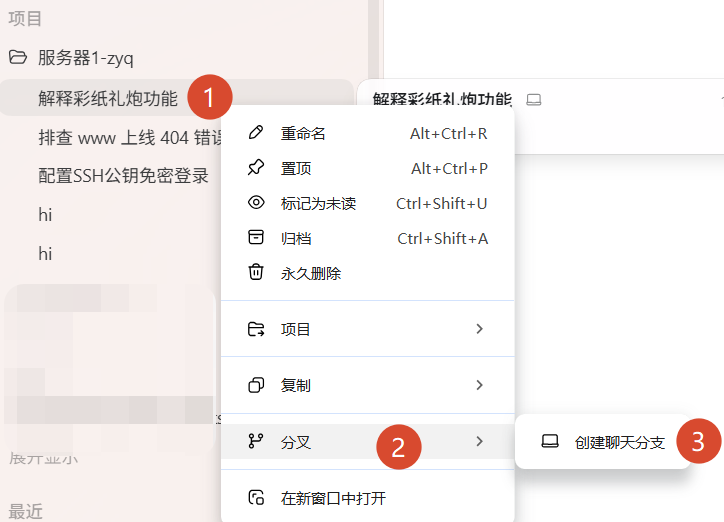Click the Alt+Ctrl+R shortcut label
Image resolution: width=724 pixels, height=522 pixels.
[x=448, y=134]
